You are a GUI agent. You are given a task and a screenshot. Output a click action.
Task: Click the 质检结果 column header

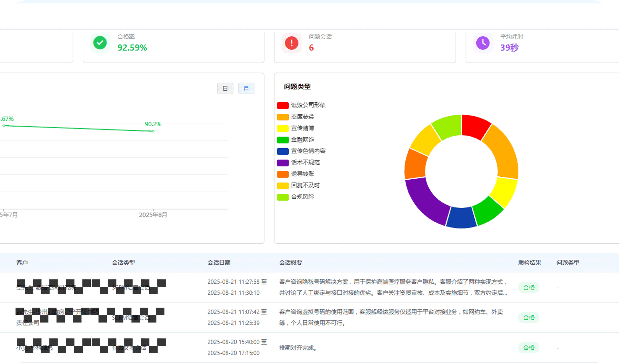(529, 263)
